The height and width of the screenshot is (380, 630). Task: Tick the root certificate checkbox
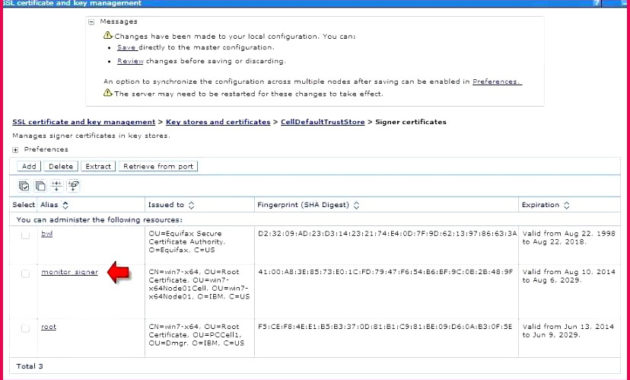click(25, 329)
